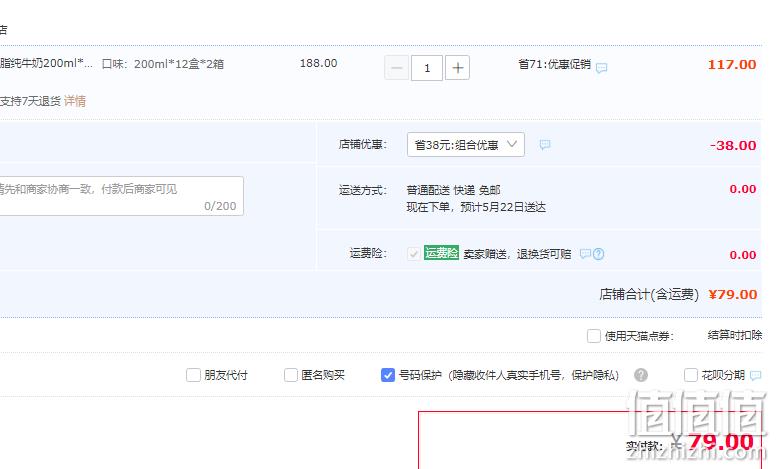The image size is (776, 469).
Task: Decrease quantity with the minus button
Action: point(396,68)
